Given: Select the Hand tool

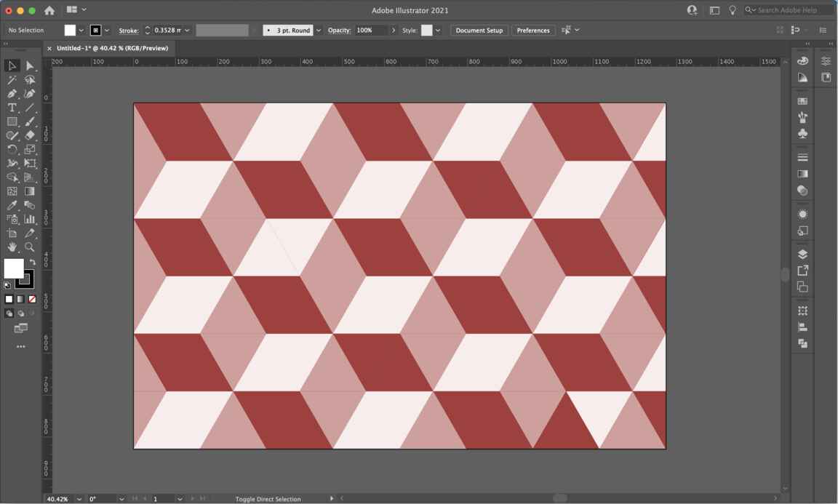Looking at the screenshot, I should pos(12,247).
